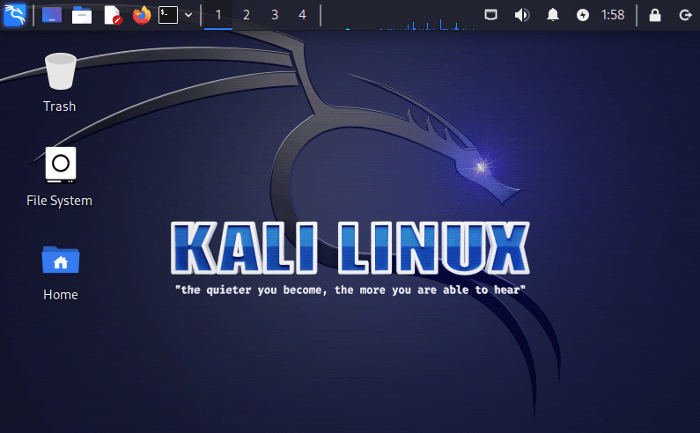Open the volume speaker control
This screenshot has width=700, height=433.
(521, 15)
